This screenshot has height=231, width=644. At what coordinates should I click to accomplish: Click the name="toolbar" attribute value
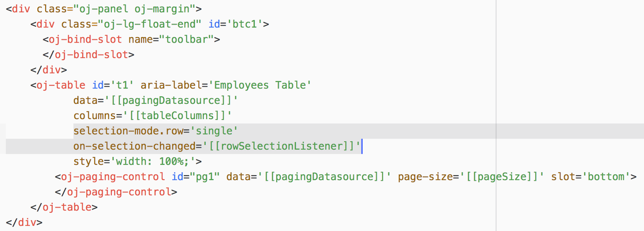click(186, 39)
